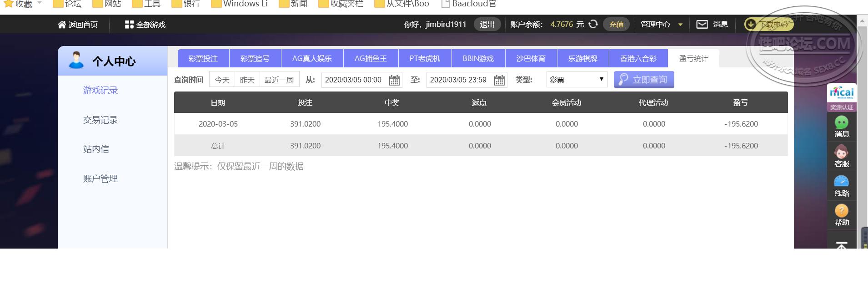Open the 帮助 question mark icon

coord(842,210)
